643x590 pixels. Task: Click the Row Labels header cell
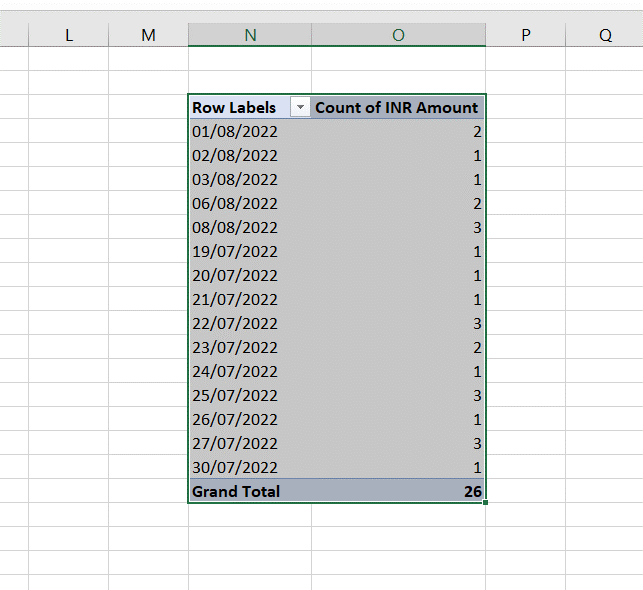pyautogui.click(x=235, y=108)
